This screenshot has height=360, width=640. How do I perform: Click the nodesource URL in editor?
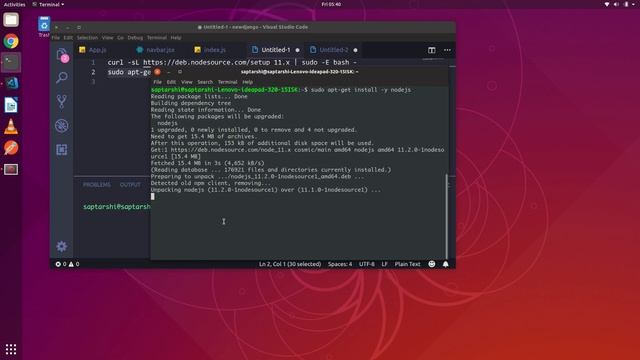click(x=216, y=62)
